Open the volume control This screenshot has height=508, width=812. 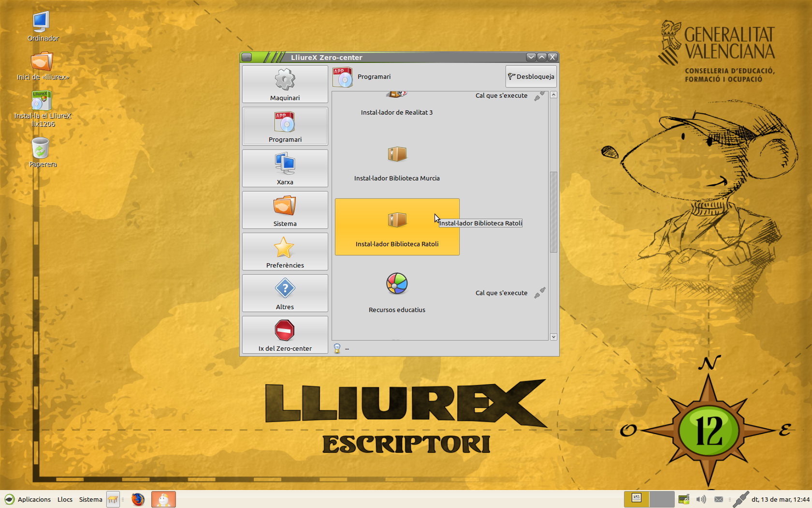tap(701, 499)
